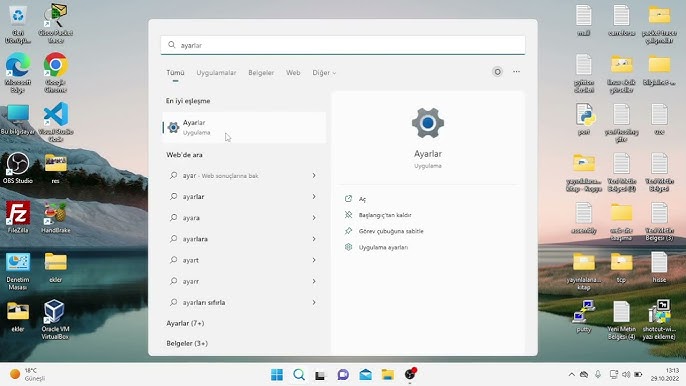This screenshot has width=686, height=386.
Task: Open the Mail app on the taskbar
Action: point(365,375)
